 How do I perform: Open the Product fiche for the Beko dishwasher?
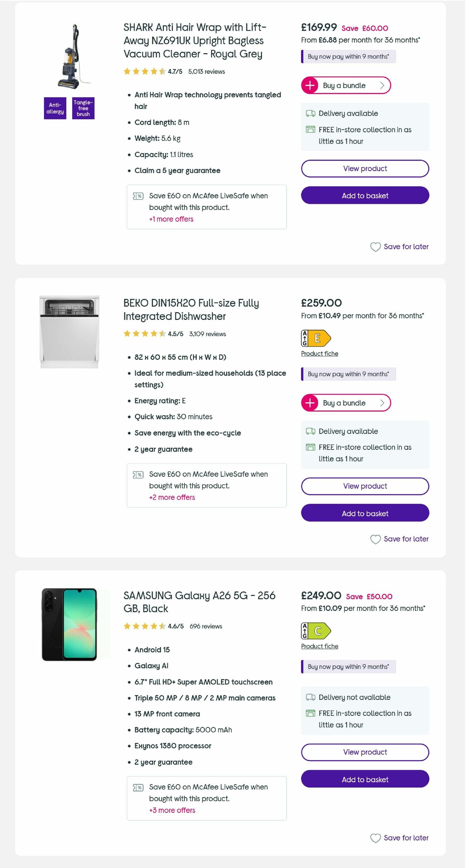[x=320, y=353]
